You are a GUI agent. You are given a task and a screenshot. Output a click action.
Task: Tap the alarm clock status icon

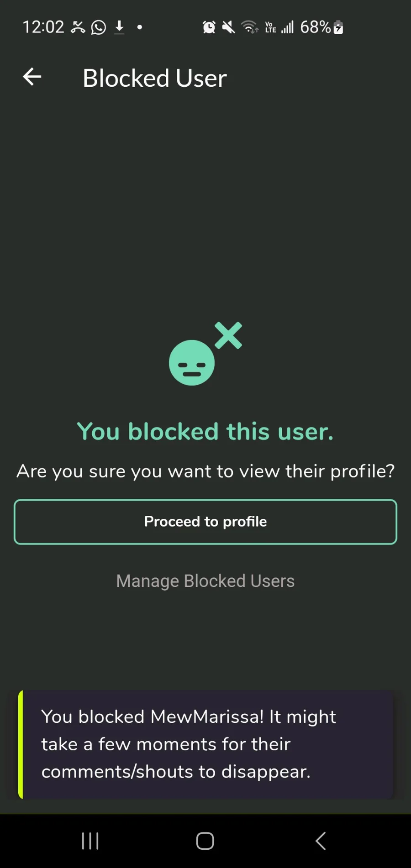click(209, 27)
